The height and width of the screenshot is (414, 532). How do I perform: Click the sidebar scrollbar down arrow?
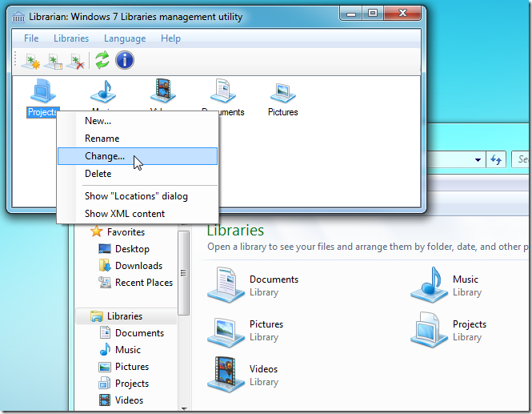(184, 408)
